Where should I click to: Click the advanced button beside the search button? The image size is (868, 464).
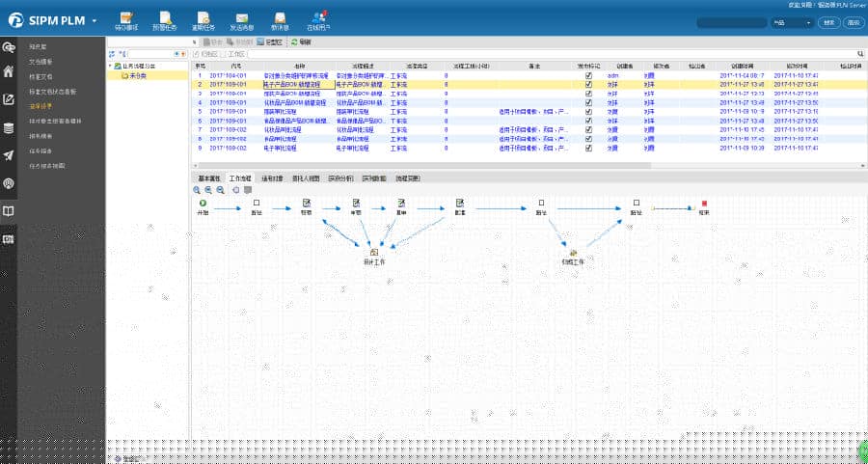(x=854, y=23)
